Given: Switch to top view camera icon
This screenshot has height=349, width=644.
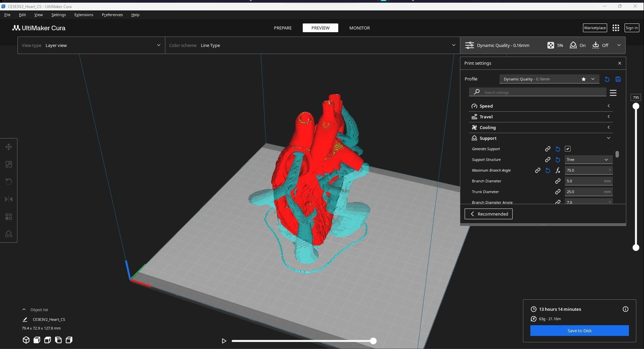Looking at the screenshot, I should 48,340.
